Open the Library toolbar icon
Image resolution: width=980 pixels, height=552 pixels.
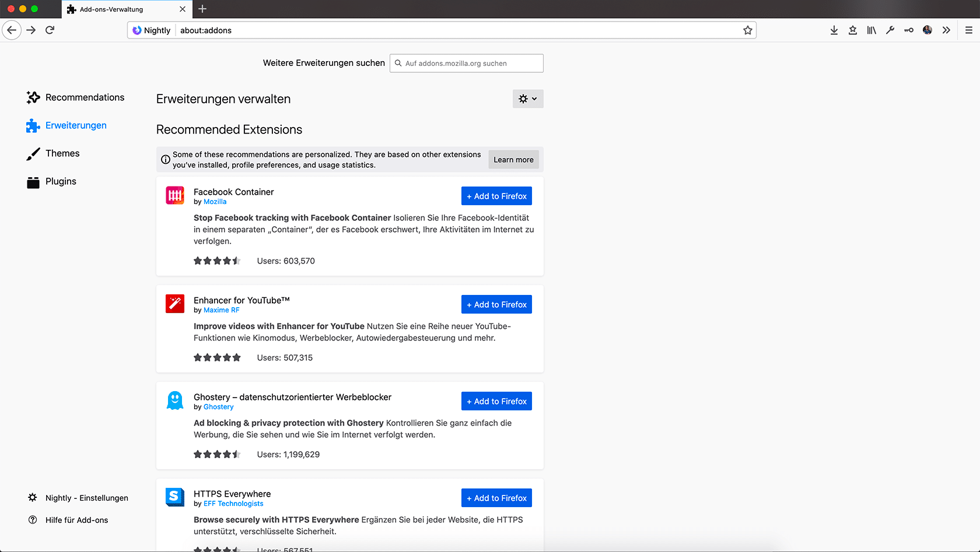click(871, 30)
